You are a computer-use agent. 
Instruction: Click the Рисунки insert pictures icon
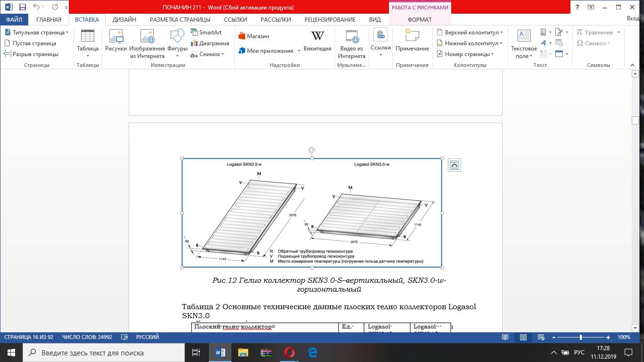116,40
